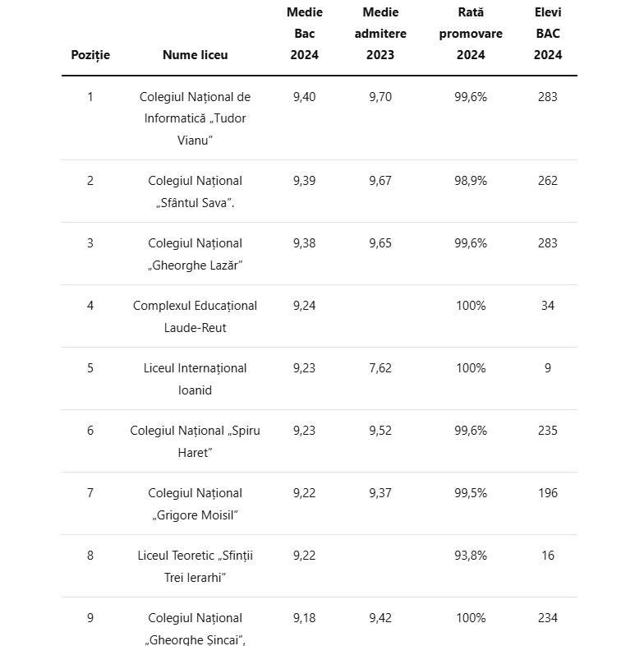The width and height of the screenshot is (644, 646).
Task: Click the "Elevi BAC 2024" column header
Action: coord(548,34)
